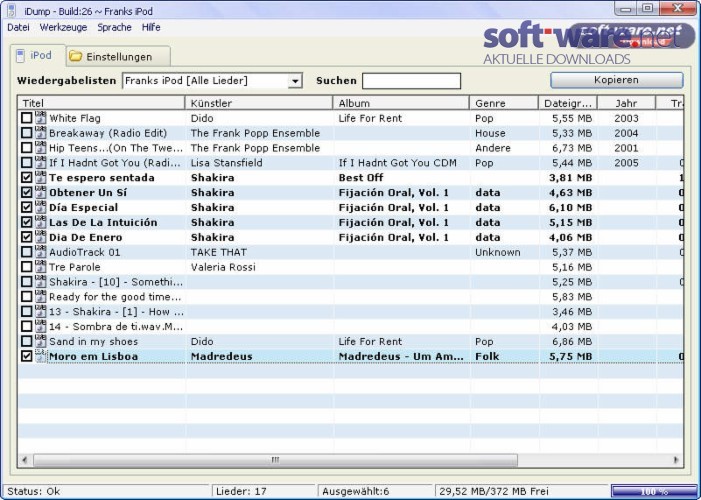Click the music file icon beside Las De La Intuición
The width and height of the screenshot is (701, 500).
[x=41, y=222]
